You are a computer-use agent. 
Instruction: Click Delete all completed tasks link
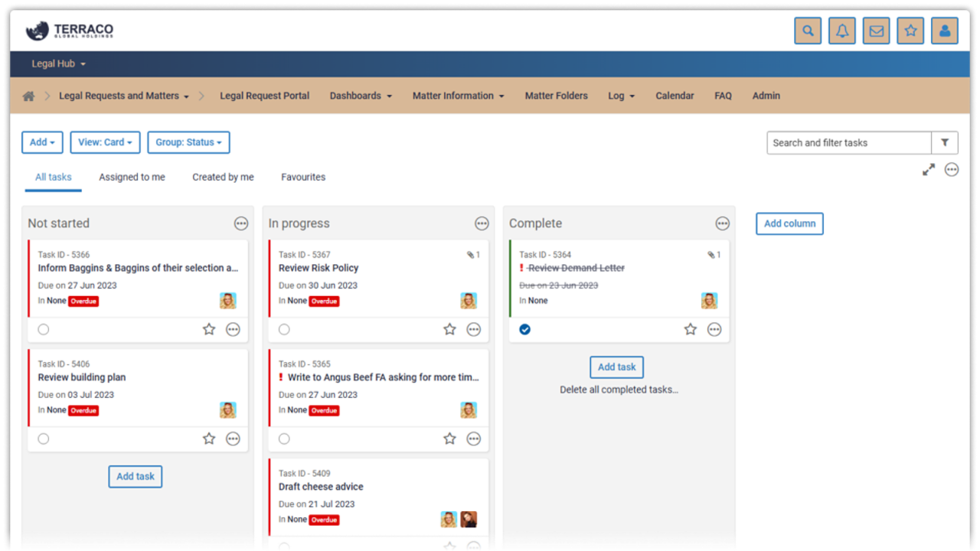(619, 390)
